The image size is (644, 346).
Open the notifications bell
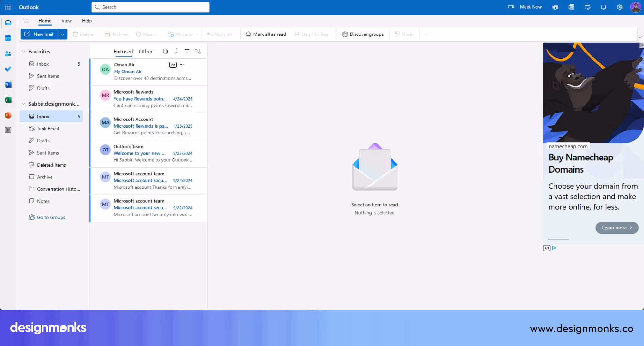[603, 7]
